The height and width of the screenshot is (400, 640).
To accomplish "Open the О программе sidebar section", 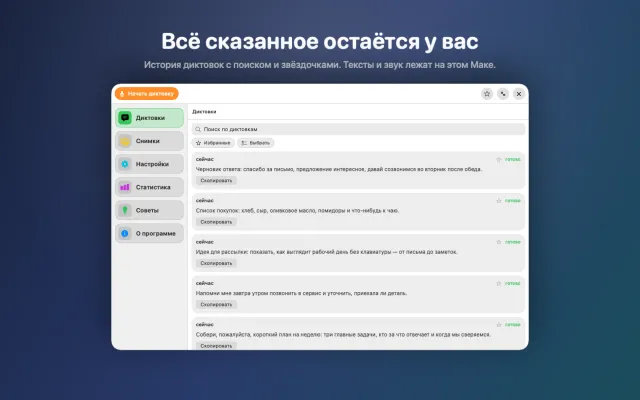I will tap(149, 233).
